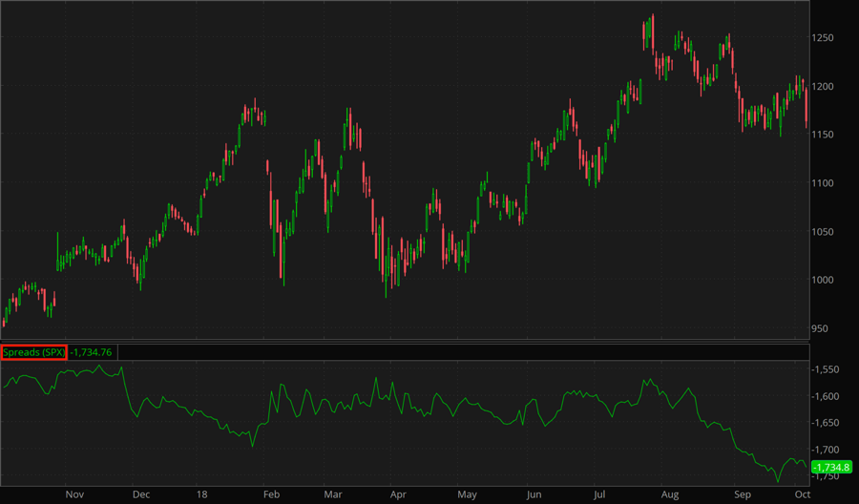Image resolution: width=859 pixels, height=504 pixels.
Task: Select the Jul time axis marker
Action: pos(599,494)
